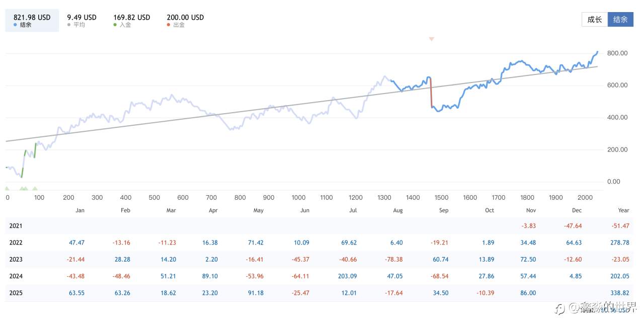This screenshot has width=644, height=326.
Task: Click the watermark logo icon at bottom right
Action: [x=560, y=308]
